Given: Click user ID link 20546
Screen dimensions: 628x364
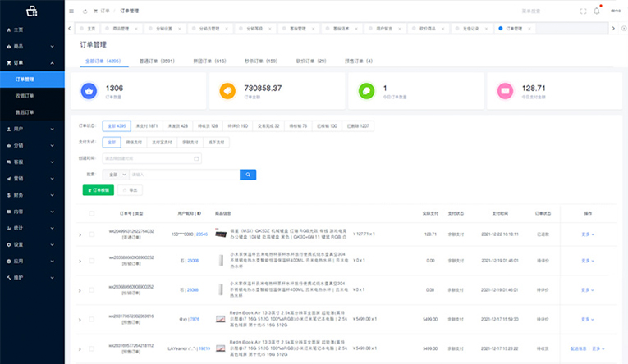Looking at the screenshot, I should click(x=201, y=234).
